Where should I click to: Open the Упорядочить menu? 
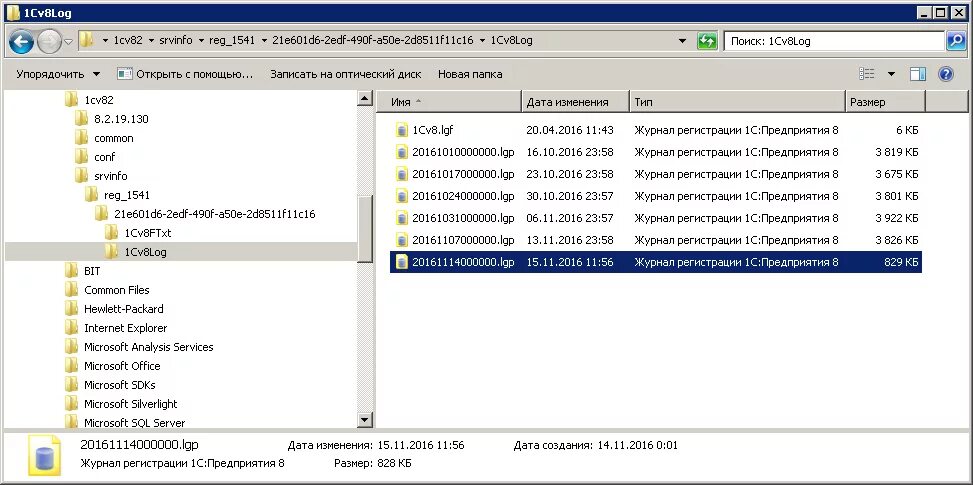tap(58, 74)
